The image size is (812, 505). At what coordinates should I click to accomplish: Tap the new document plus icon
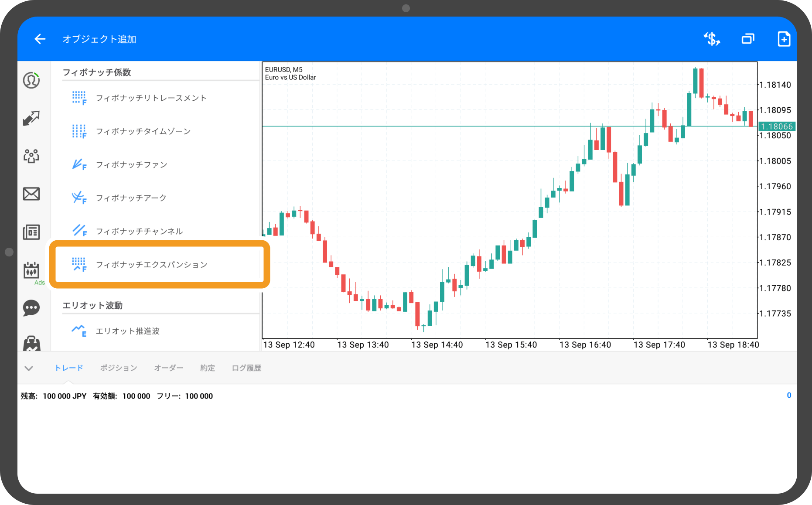pos(784,39)
